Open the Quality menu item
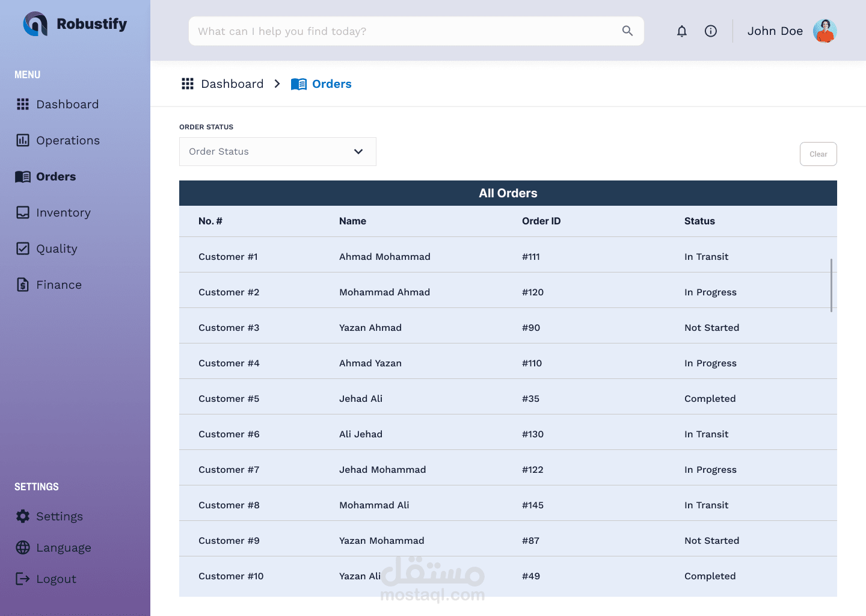 click(57, 248)
